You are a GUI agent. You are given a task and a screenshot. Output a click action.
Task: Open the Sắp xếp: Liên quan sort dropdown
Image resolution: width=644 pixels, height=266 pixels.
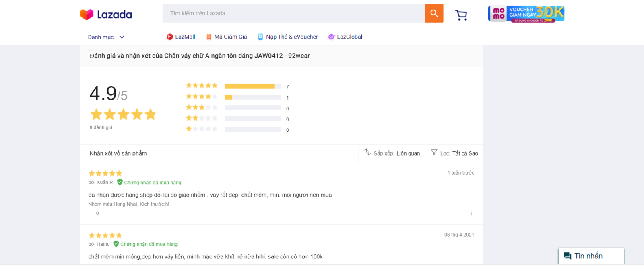pyautogui.click(x=392, y=153)
